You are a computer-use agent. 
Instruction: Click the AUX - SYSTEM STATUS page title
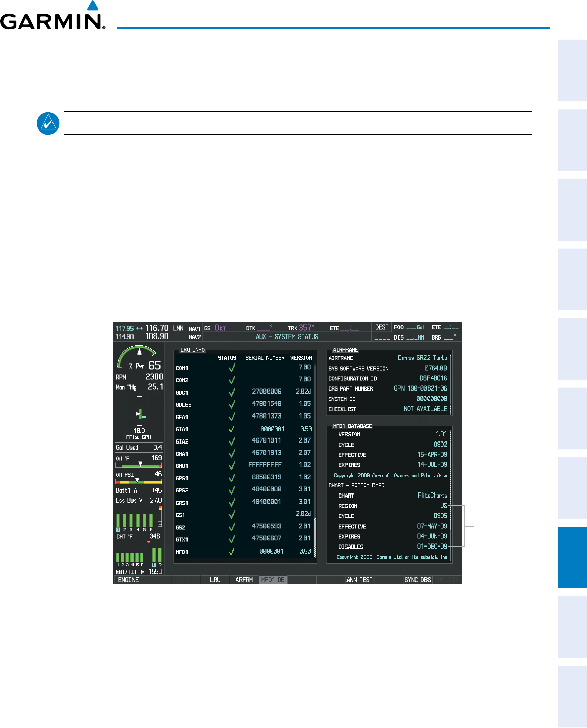coord(287,337)
